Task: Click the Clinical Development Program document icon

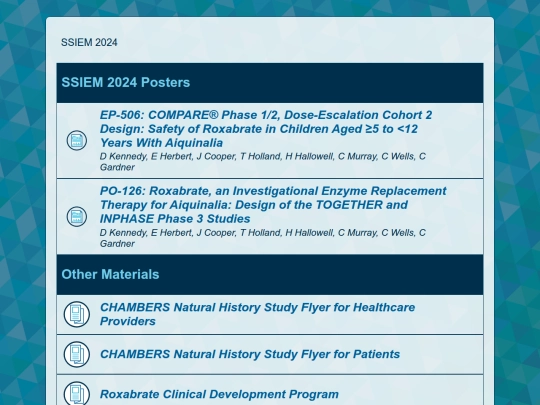Action: coord(76,393)
